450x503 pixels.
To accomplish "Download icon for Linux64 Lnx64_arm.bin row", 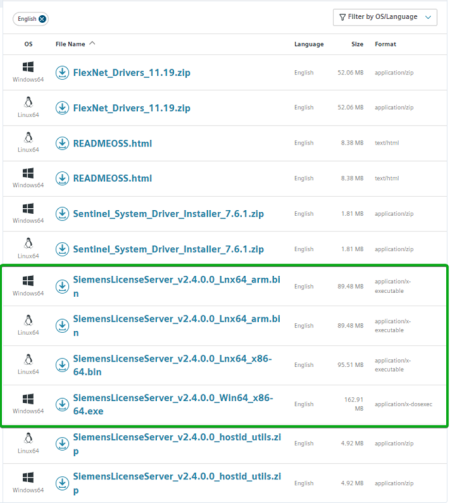I will coord(62,326).
